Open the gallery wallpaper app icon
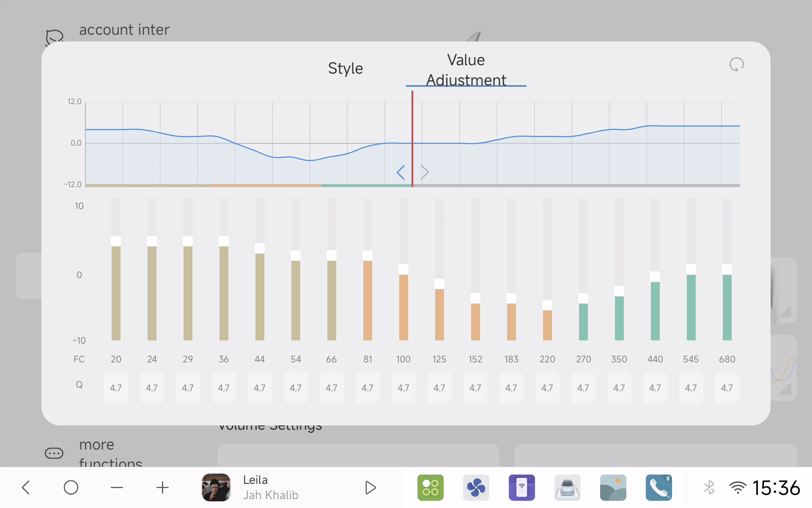This screenshot has height=508, width=812. click(x=613, y=488)
